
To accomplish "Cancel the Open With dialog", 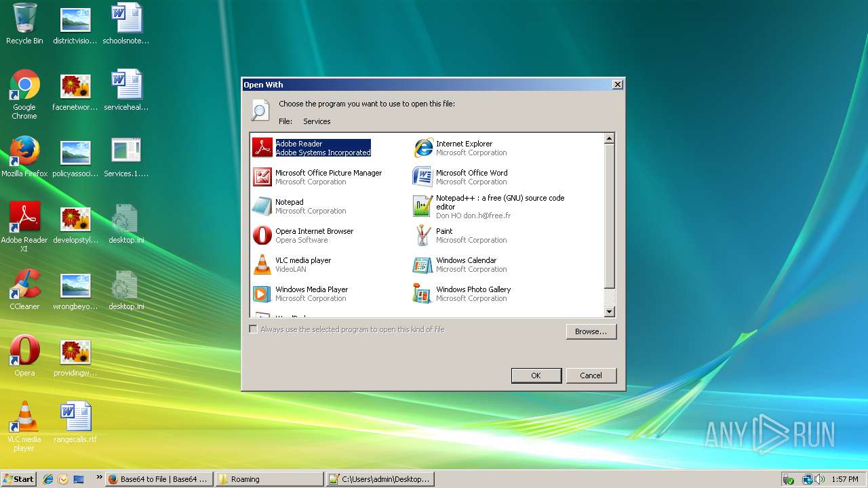I will pyautogui.click(x=591, y=375).
